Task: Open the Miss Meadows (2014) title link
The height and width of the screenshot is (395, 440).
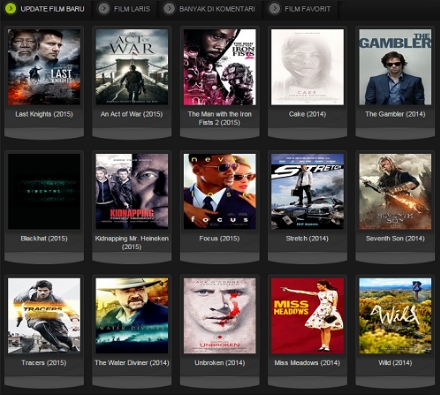Action: pyautogui.click(x=307, y=363)
